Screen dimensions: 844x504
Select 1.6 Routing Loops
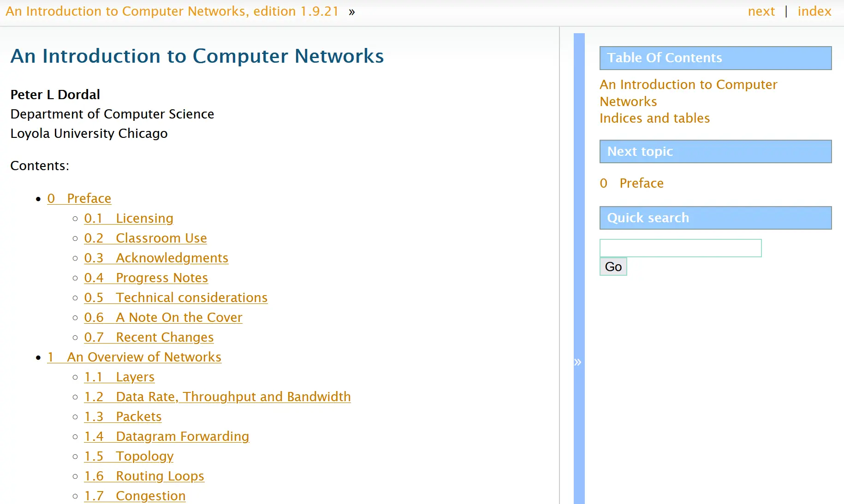click(144, 476)
